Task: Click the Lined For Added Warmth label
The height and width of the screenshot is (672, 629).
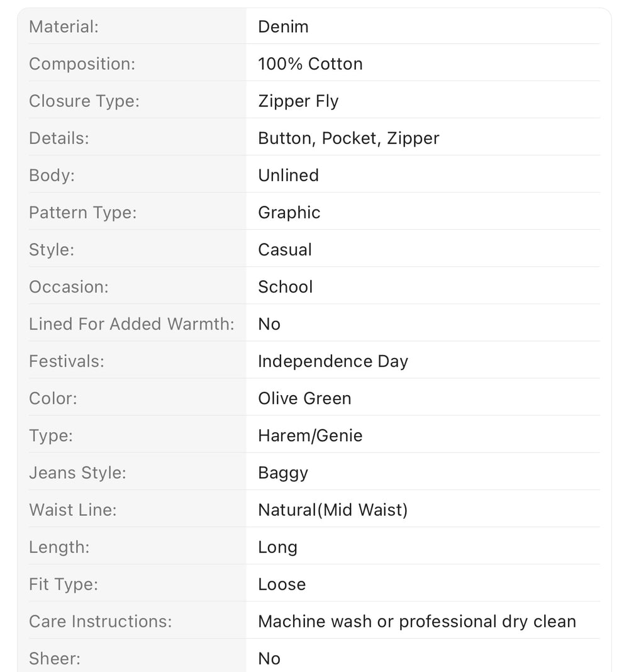Action: tap(131, 324)
